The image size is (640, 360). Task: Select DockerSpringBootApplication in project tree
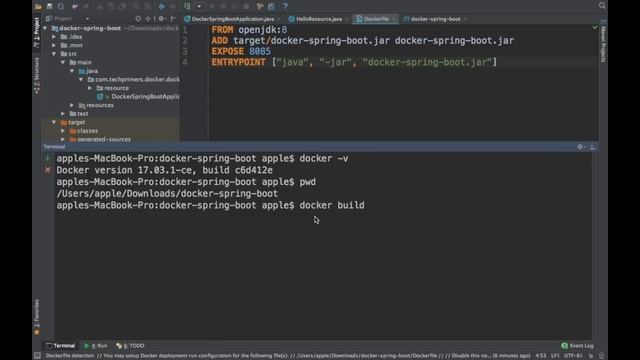(x=138, y=97)
